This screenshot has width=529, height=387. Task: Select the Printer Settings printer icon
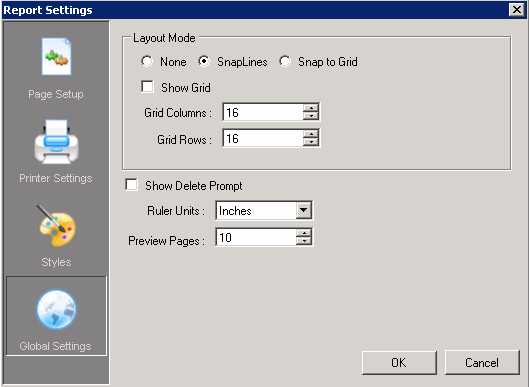coord(56,142)
